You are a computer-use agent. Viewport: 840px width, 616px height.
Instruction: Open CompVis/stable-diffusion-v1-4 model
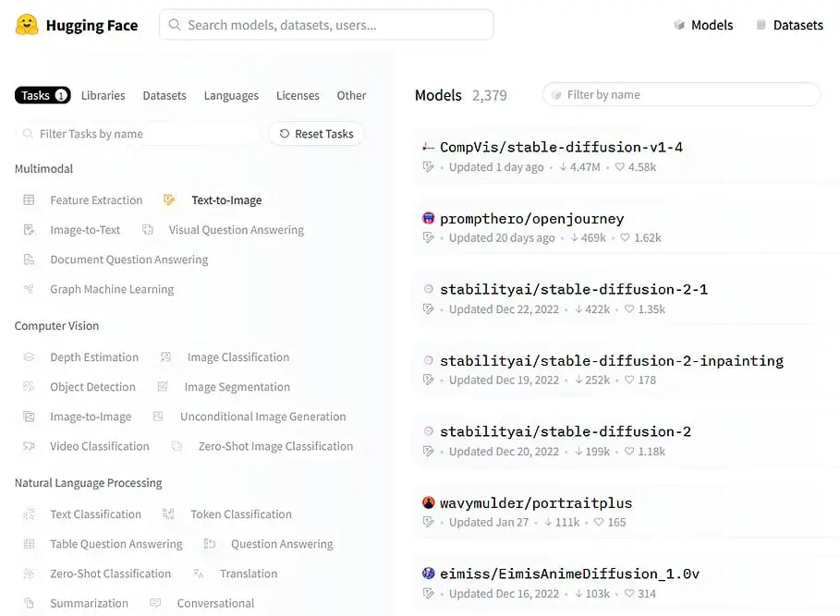[562, 147]
